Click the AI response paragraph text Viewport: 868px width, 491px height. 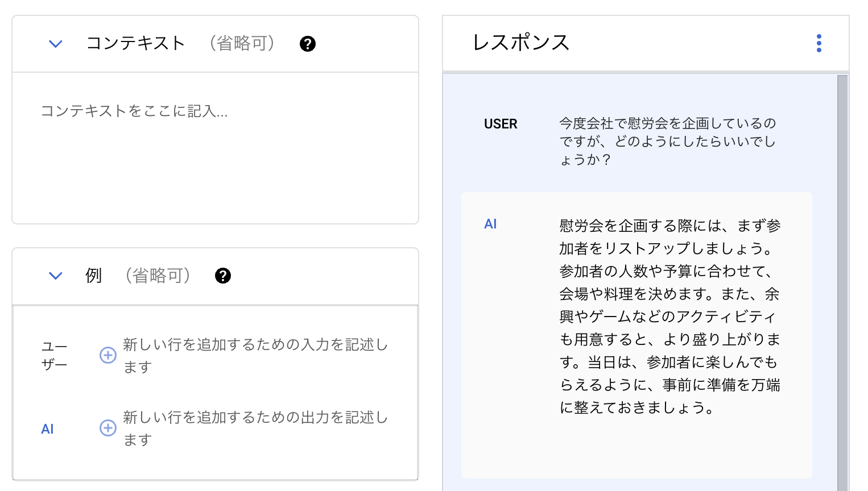[x=669, y=317]
